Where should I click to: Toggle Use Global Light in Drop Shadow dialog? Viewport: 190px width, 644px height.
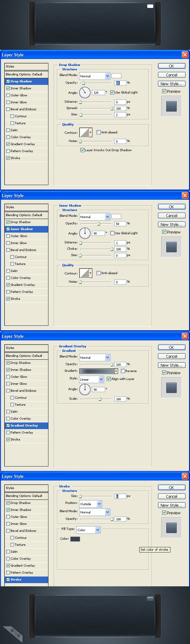click(x=112, y=92)
